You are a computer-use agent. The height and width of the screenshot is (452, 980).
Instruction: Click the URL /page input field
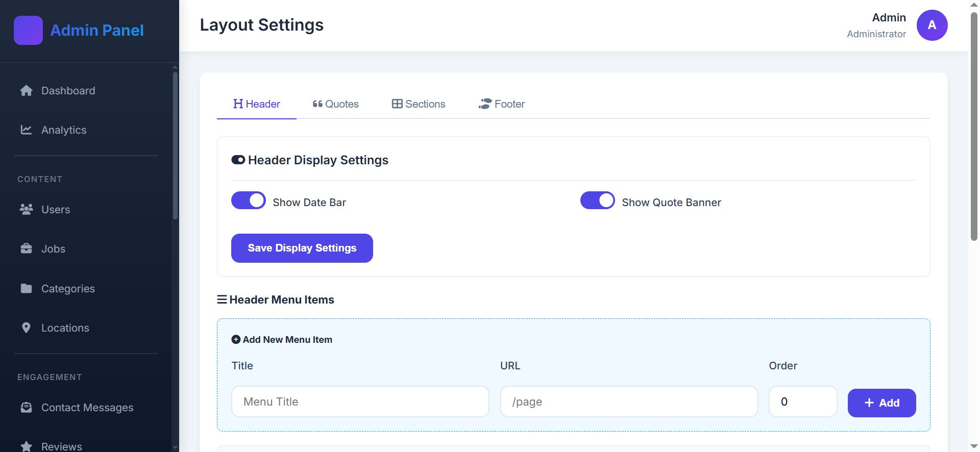tap(629, 401)
